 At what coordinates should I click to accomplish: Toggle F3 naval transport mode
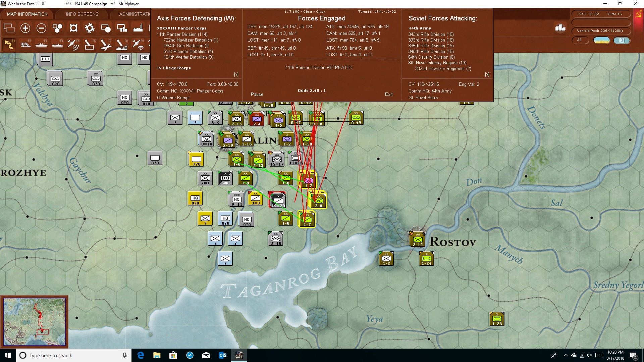point(41,44)
